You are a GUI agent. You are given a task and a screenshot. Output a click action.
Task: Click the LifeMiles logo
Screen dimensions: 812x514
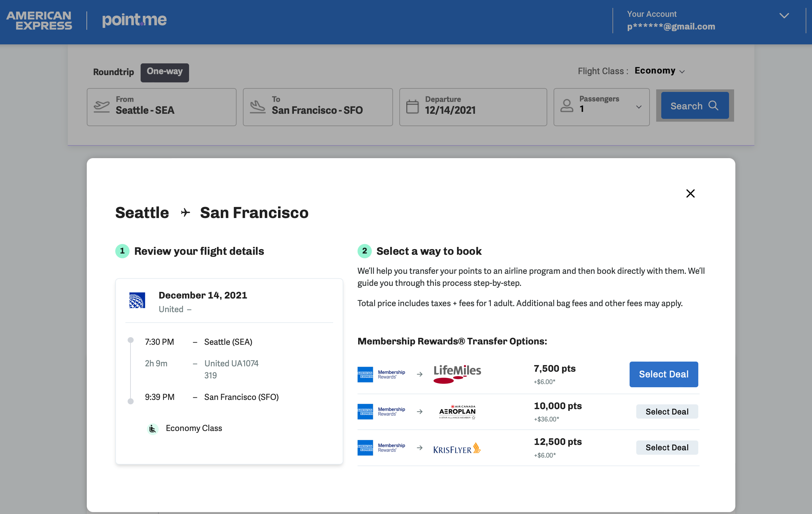(x=457, y=374)
